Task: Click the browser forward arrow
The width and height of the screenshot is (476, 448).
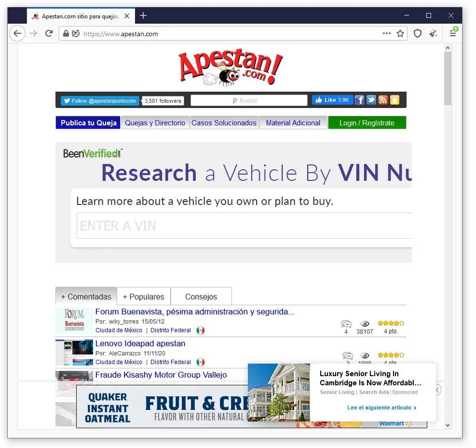Action: (x=33, y=33)
